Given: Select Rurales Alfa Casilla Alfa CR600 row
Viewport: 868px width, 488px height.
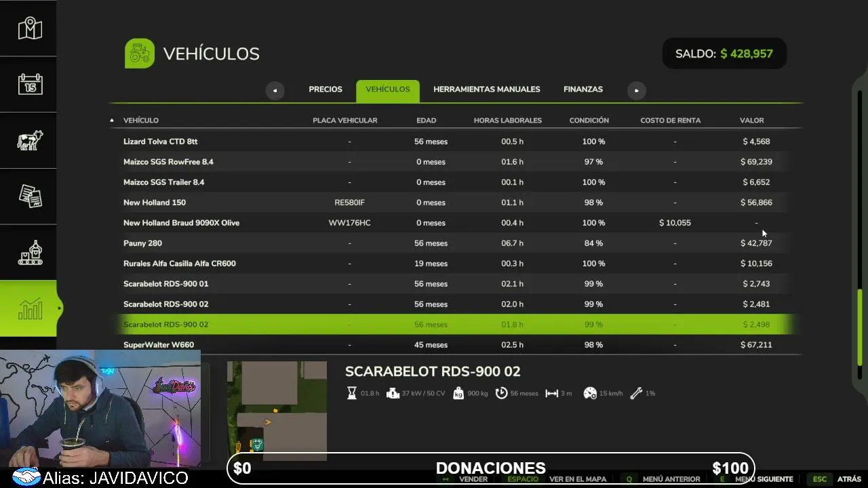Looking at the screenshot, I should [455, 264].
